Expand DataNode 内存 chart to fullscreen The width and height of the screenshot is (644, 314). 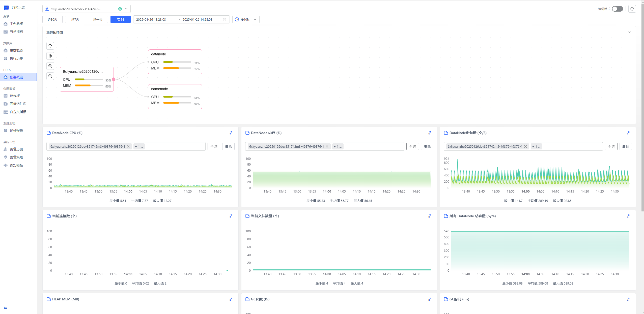tap(430, 133)
